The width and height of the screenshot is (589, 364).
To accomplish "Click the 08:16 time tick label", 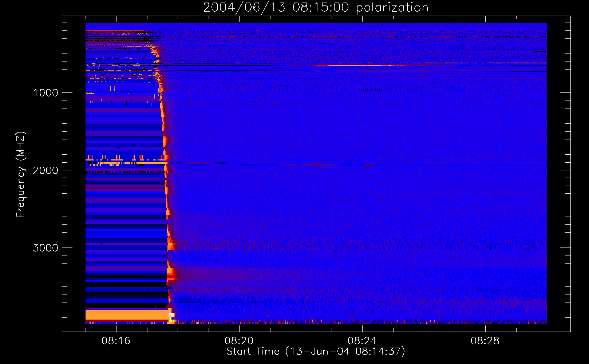I will coord(116,341).
